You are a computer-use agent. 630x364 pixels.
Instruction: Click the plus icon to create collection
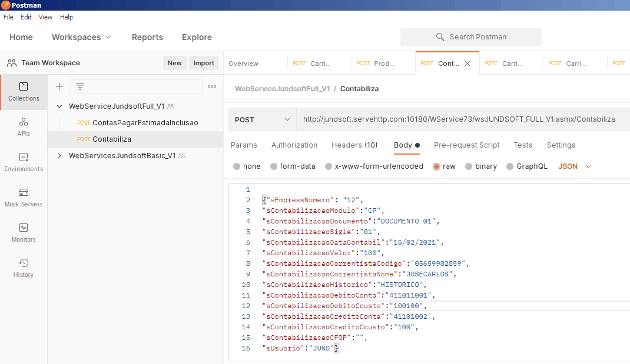click(59, 86)
